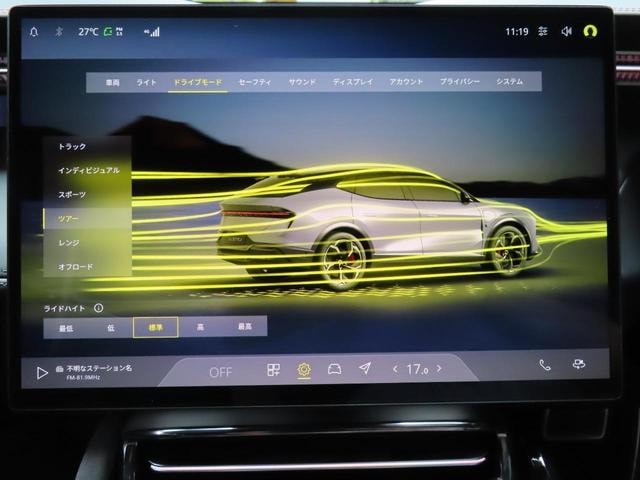The height and width of the screenshot is (480, 640).
Task: Open ride height info icon
Action: pos(98,308)
